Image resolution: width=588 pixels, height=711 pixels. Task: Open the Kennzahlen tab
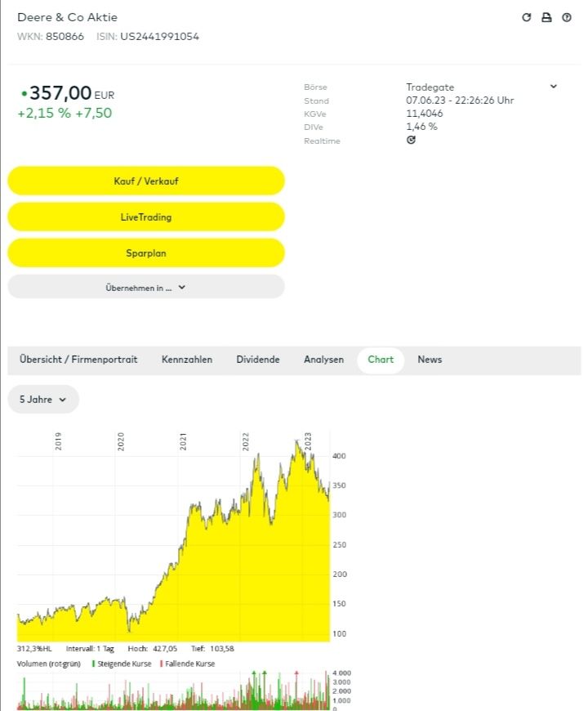pyautogui.click(x=187, y=360)
